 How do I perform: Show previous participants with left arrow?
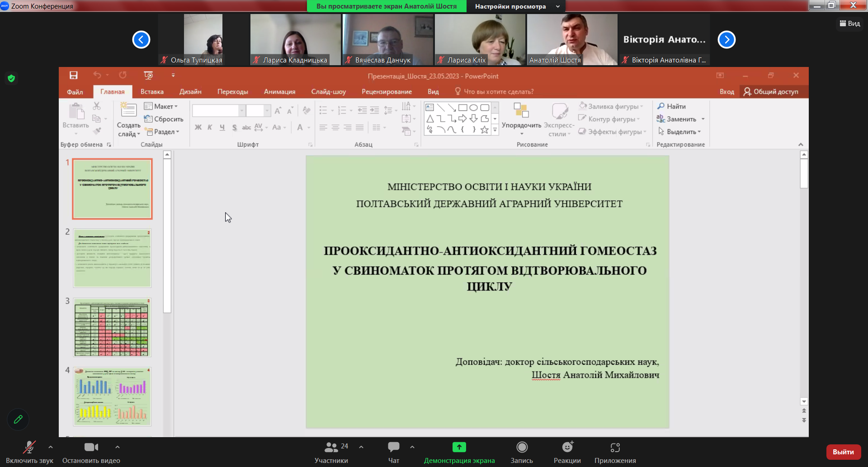click(141, 39)
